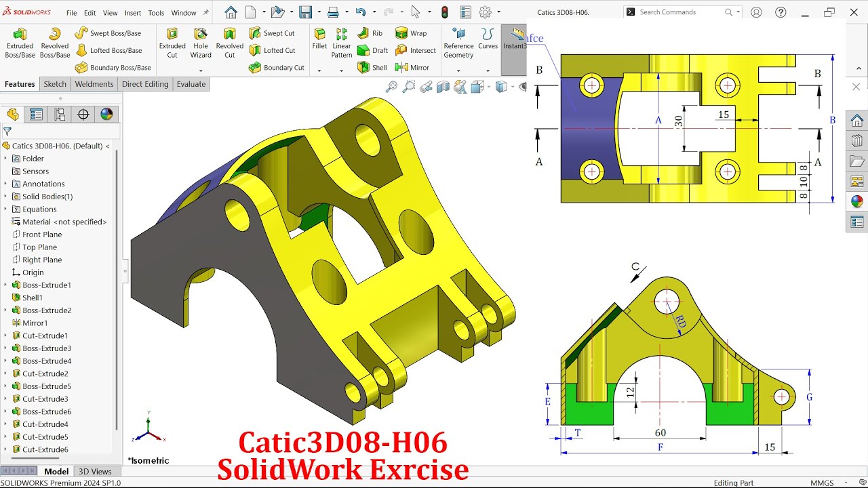Expand the Cut-Extrude1 feature node
This screenshot has width=868, height=488.
(x=5, y=335)
